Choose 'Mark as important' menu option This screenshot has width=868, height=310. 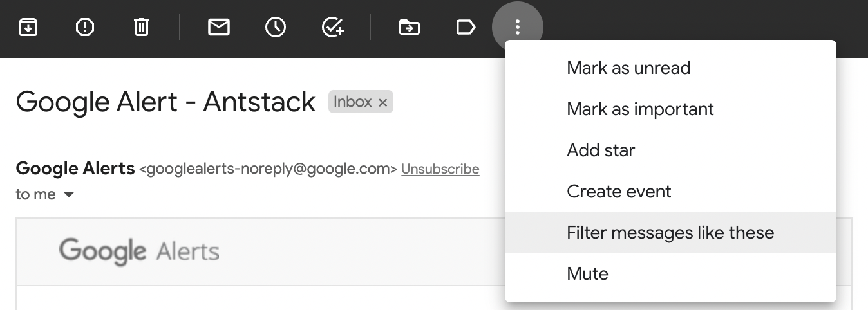pyautogui.click(x=640, y=109)
